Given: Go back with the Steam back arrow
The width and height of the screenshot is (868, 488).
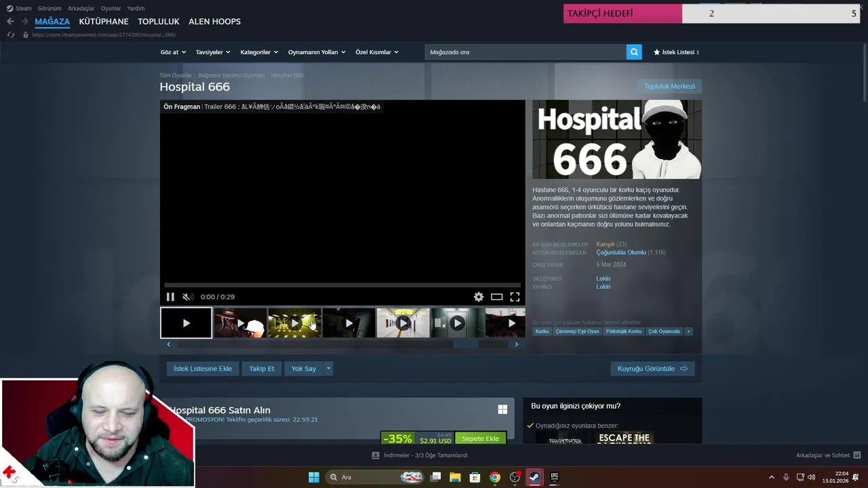Looking at the screenshot, I should pos(10,22).
